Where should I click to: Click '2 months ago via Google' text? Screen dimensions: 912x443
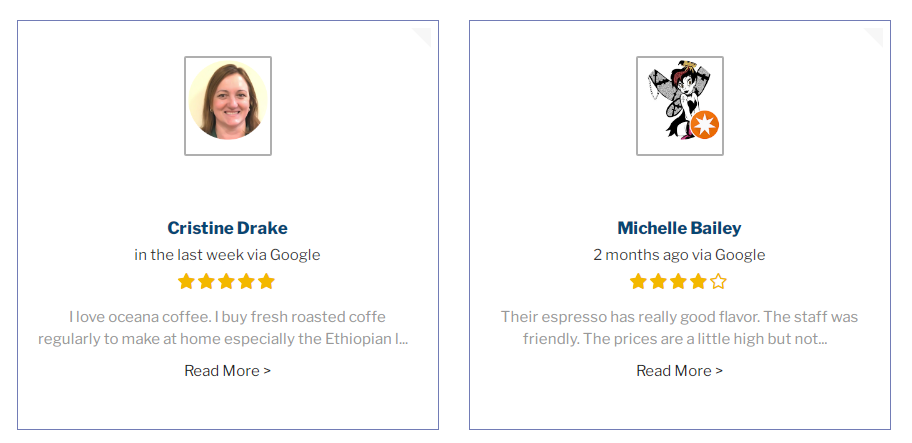click(679, 255)
